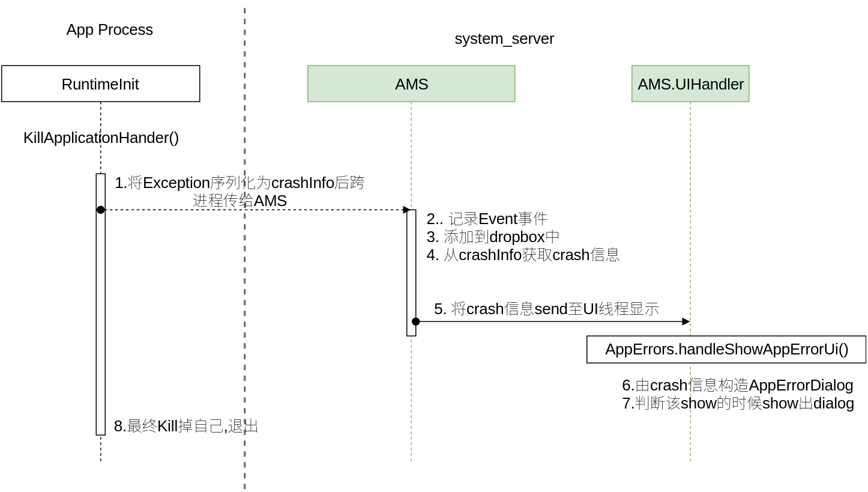
Task: Click the step 6 AppErrorDialog text line
Action: [x=737, y=385]
